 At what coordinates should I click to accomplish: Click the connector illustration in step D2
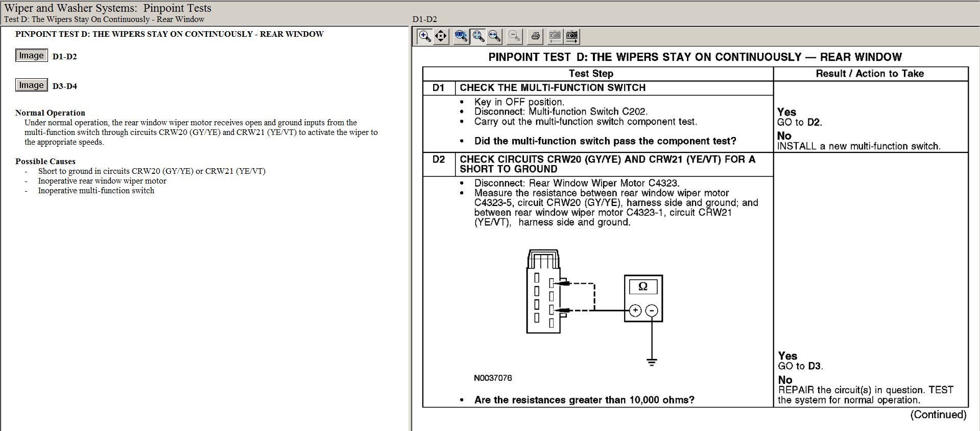pyautogui.click(x=545, y=291)
